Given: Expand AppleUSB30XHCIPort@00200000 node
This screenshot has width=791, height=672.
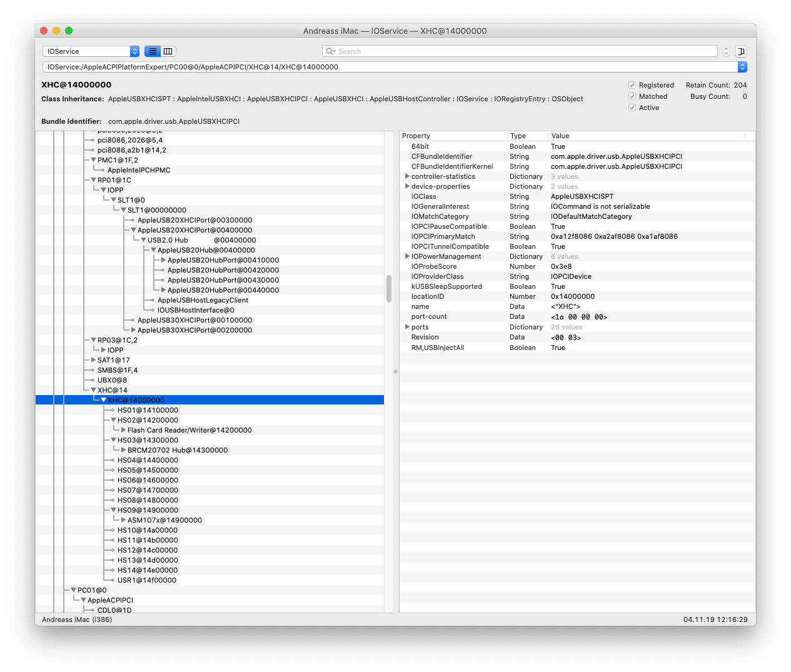Looking at the screenshot, I should [x=134, y=330].
